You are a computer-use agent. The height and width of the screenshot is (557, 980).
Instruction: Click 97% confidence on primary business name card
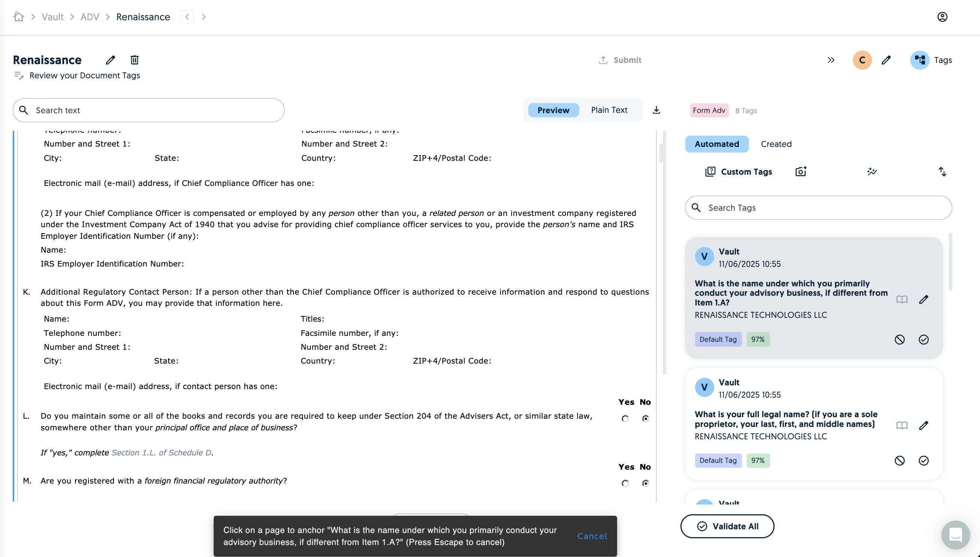coord(758,339)
